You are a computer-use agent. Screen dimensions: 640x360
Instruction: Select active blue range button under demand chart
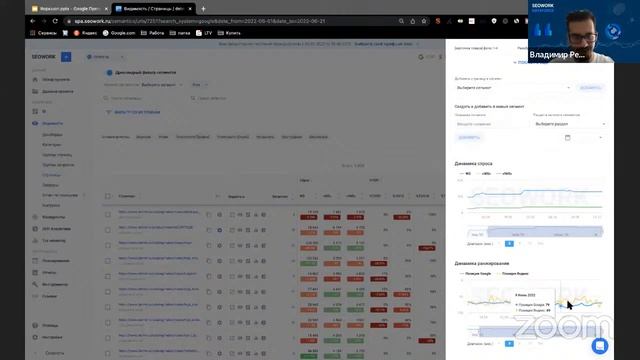click(509, 244)
